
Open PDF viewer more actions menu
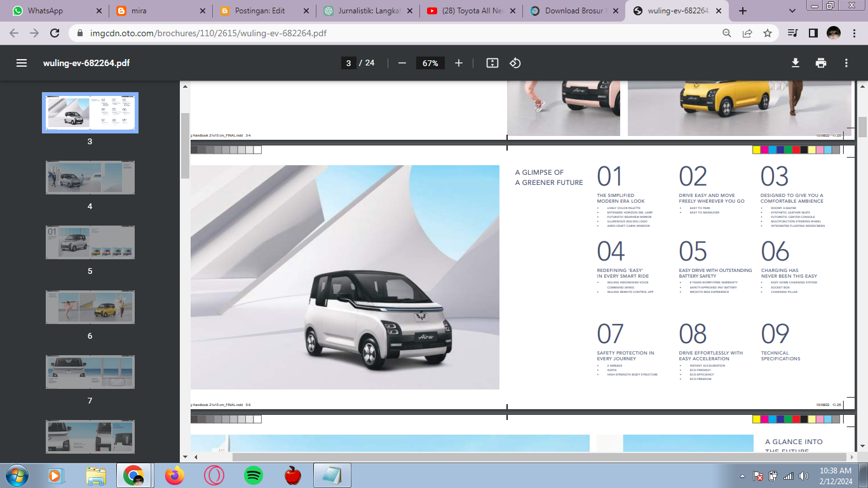pyautogui.click(x=846, y=63)
